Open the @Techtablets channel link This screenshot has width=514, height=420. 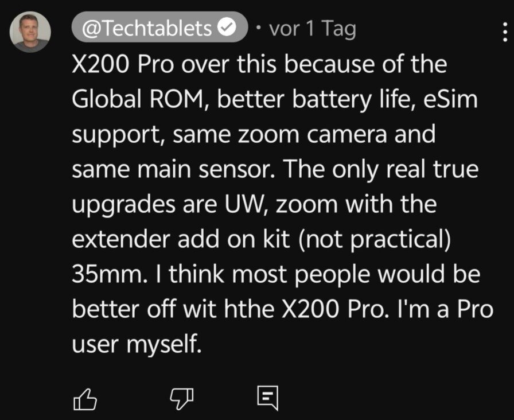pyautogui.click(x=148, y=28)
